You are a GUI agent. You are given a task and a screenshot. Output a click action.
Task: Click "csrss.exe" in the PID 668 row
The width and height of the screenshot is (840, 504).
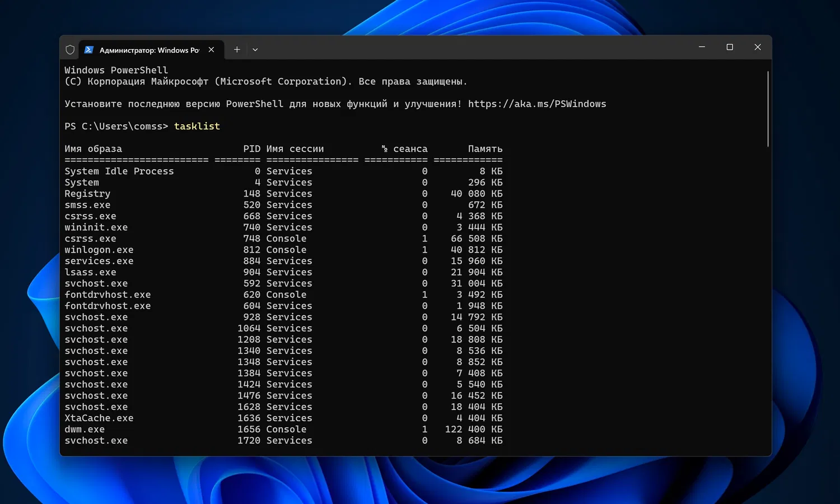[x=90, y=216]
